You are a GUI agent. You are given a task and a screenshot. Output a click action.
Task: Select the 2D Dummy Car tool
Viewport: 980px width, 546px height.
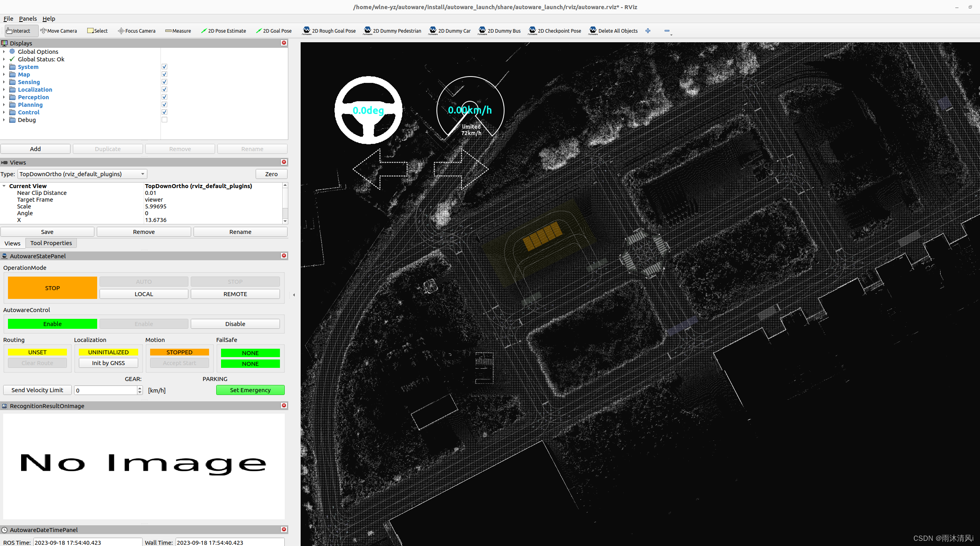(x=450, y=31)
